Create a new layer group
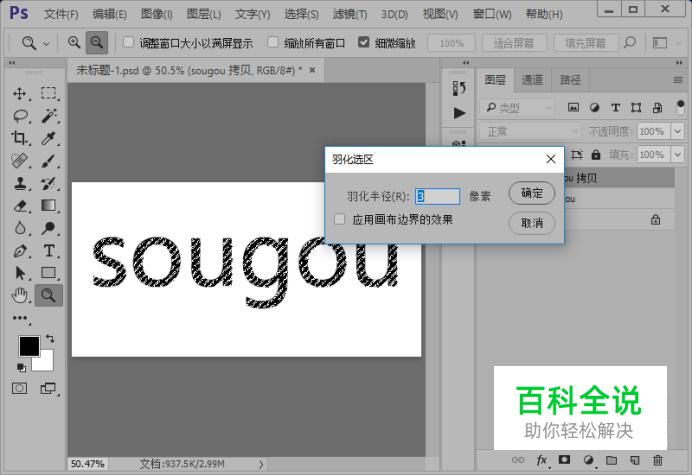The image size is (692, 475). click(611, 460)
